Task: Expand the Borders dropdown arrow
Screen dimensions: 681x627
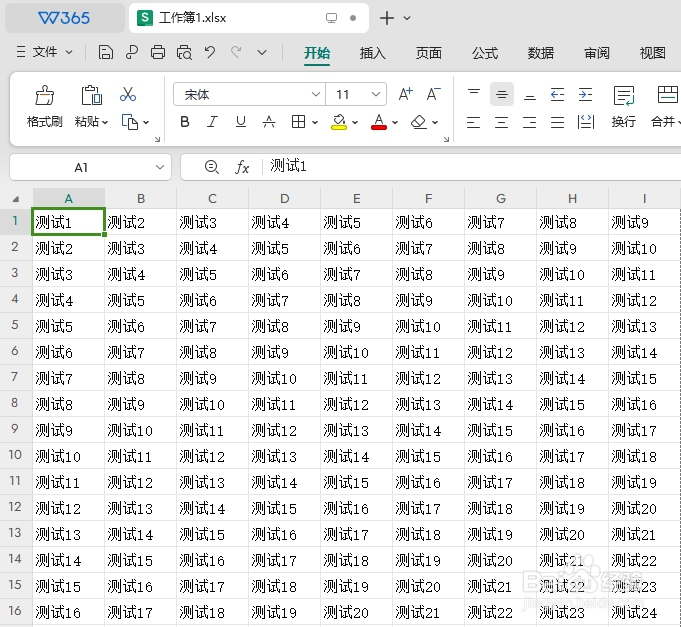Action: pyautogui.click(x=315, y=122)
